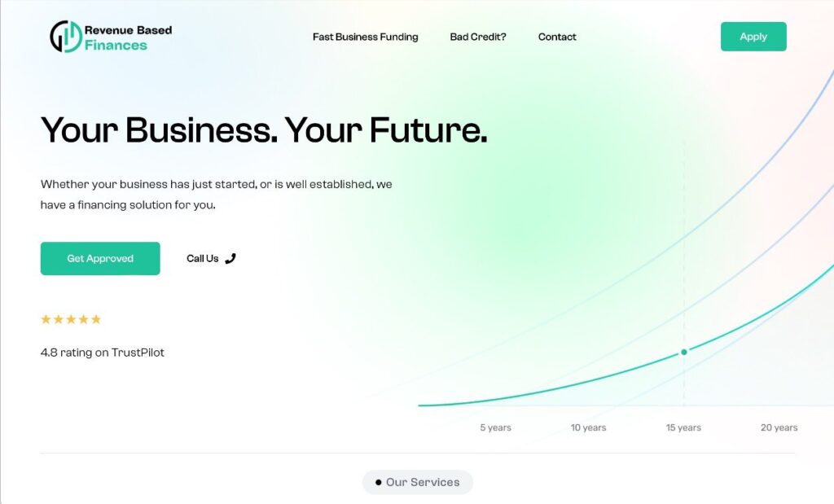Select the 5 years axis label
The height and width of the screenshot is (504, 834).
tap(495, 427)
